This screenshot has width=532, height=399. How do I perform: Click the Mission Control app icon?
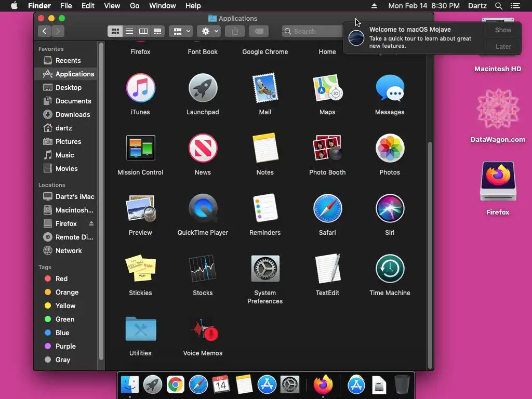pyautogui.click(x=140, y=148)
